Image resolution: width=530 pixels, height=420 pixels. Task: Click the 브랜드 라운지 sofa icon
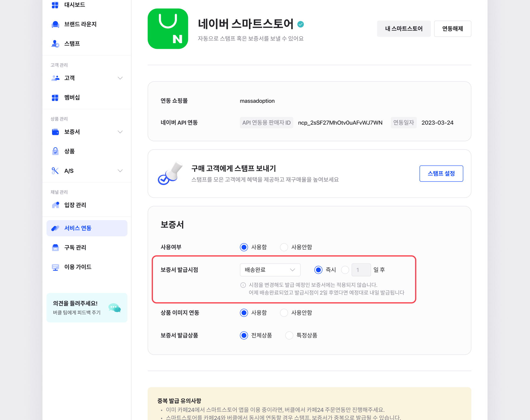click(55, 24)
